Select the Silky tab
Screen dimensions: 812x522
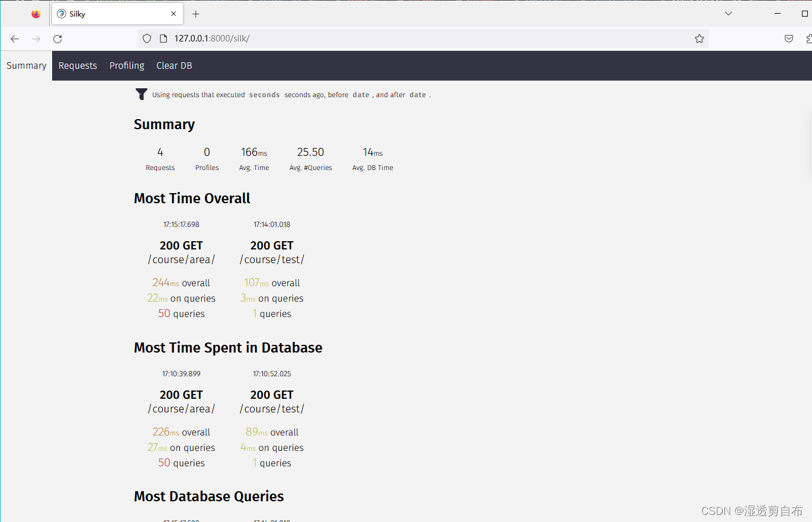pyautogui.click(x=117, y=14)
